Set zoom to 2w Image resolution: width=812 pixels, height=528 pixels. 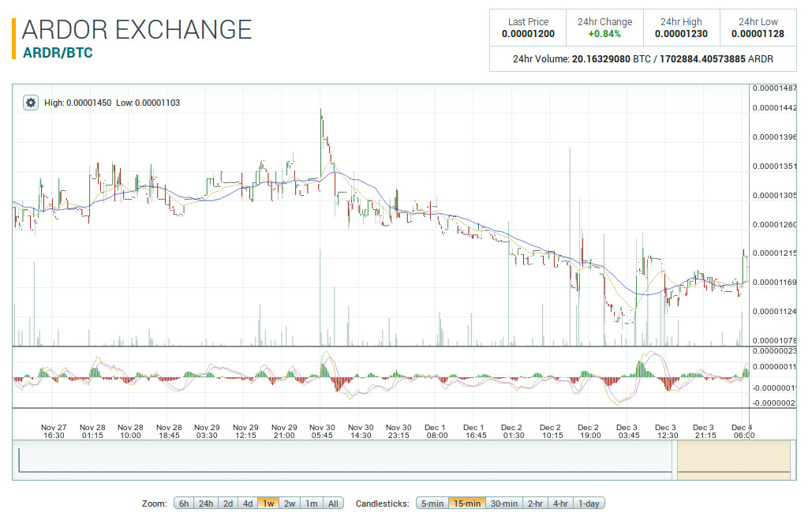click(x=290, y=503)
